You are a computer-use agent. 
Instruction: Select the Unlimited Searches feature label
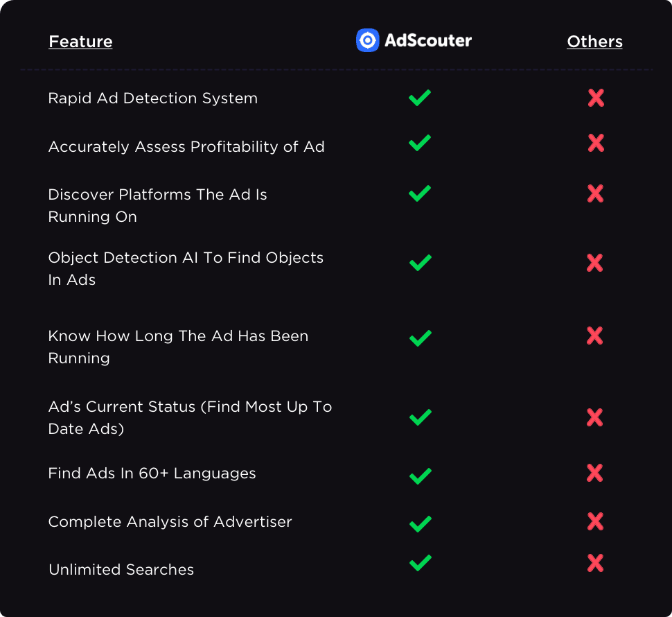pos(121,569)
